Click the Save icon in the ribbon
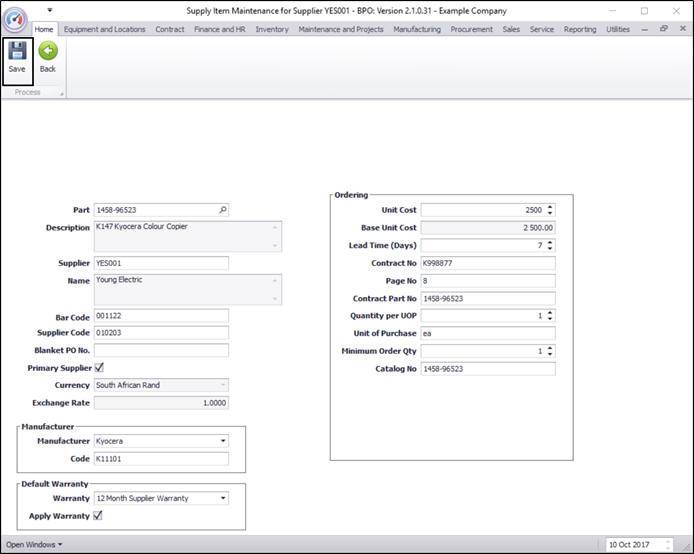694x554 pixels. click(17, 51)
